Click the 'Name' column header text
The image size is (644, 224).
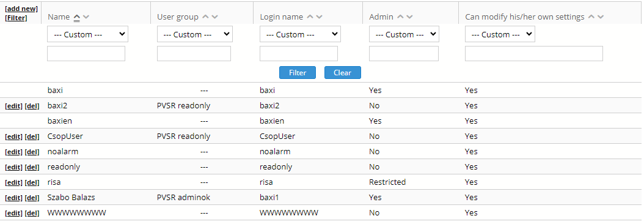59,17
